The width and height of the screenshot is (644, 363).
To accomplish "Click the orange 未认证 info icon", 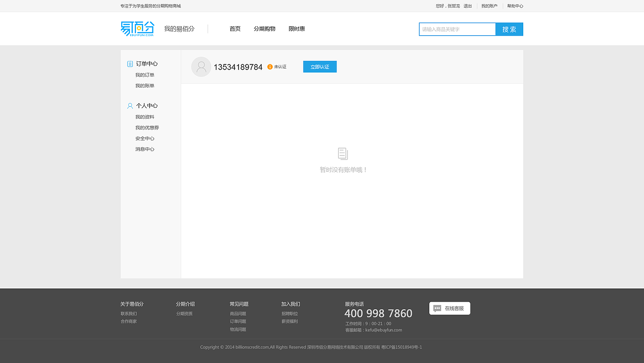I will 270,66.
